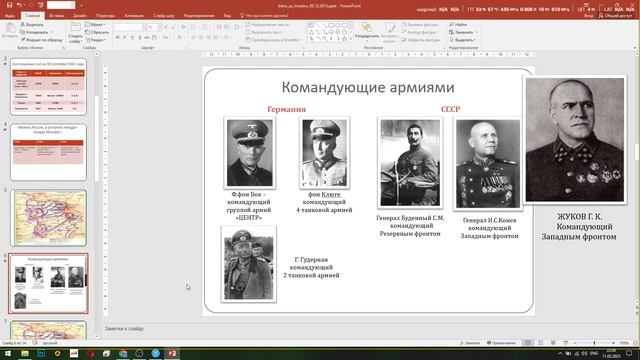Activate Формат по образцу format painter
The height and width of the screenshot is (360, 640).
point(42,40)
